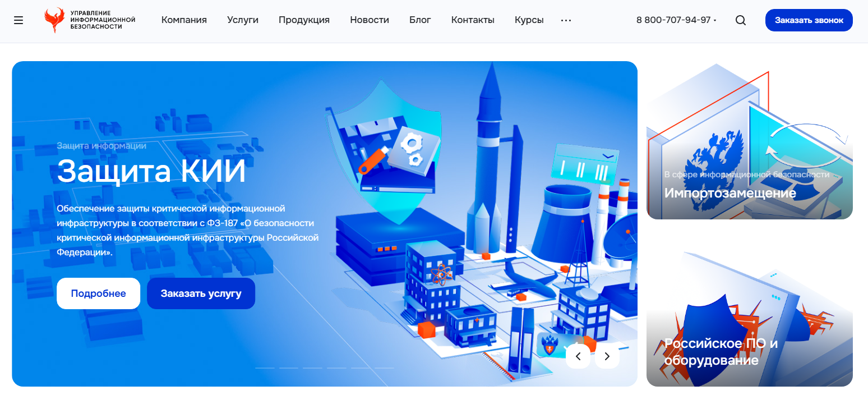Open the Контакты menu item

click(x=473, y=20)
